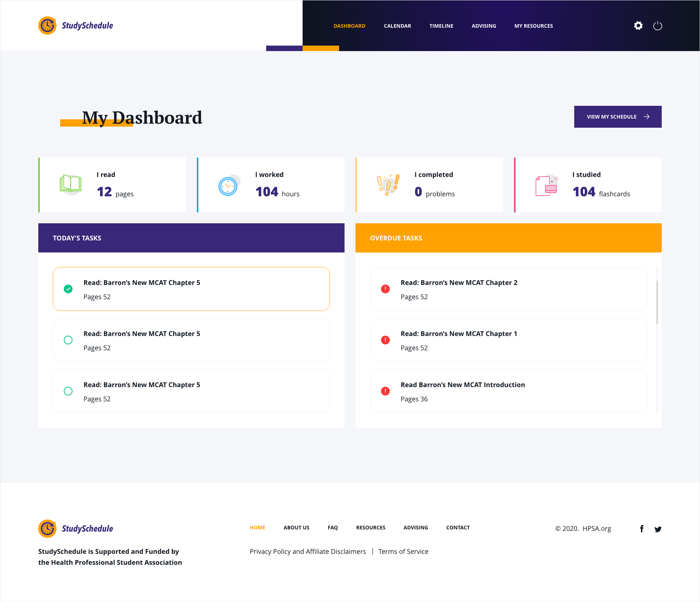Check off the third Chapter 5 task
This screenshot has height=602, width=700.
68,391
